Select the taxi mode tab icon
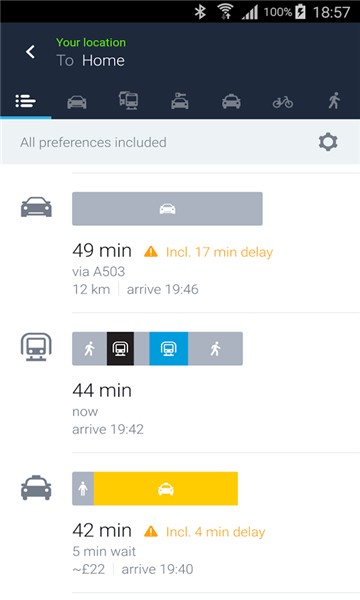The image size is (360, 600). tap(231, 101)
